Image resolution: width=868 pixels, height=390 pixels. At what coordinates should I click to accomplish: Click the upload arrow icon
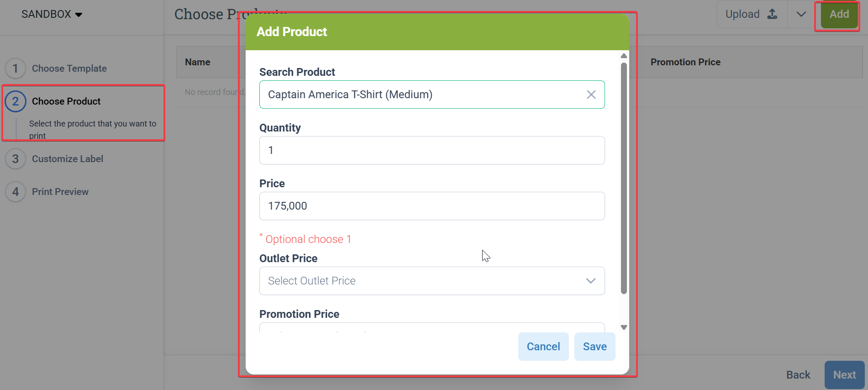coord(772,14)
